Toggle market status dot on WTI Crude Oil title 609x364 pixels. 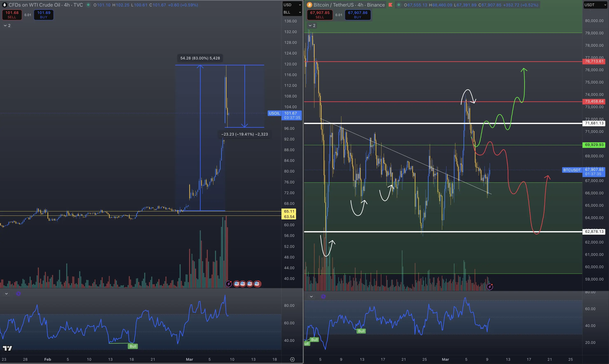(88, 5)
